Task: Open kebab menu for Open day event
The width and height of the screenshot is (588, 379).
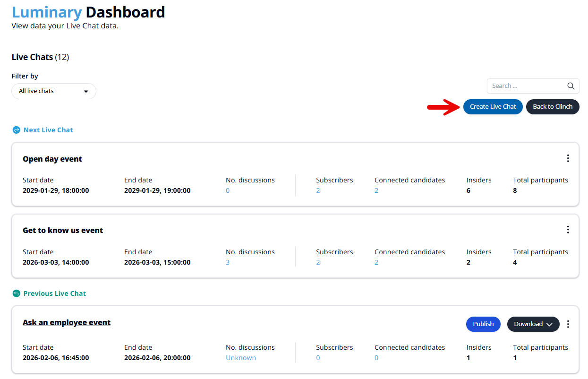Action: click(x=568, y=158)
